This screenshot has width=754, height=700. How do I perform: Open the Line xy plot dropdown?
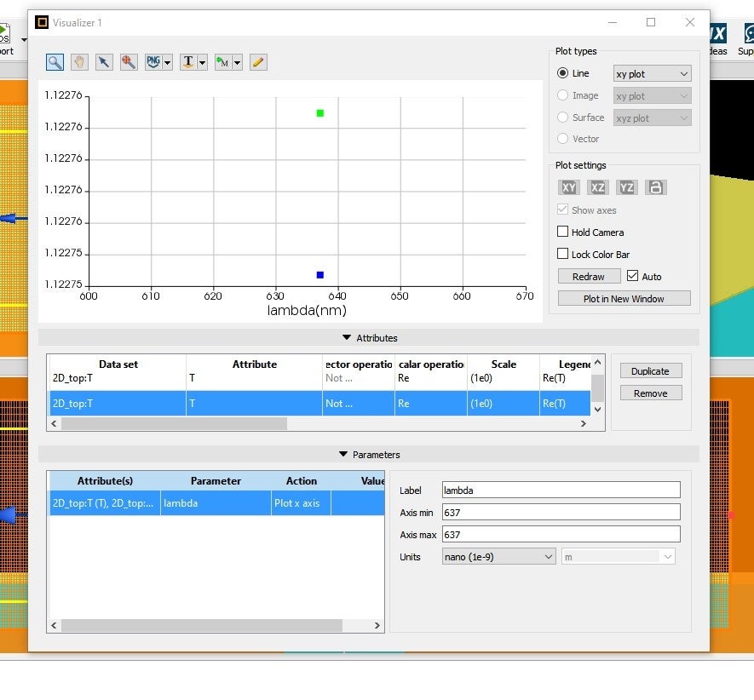[x=652, y=74]
